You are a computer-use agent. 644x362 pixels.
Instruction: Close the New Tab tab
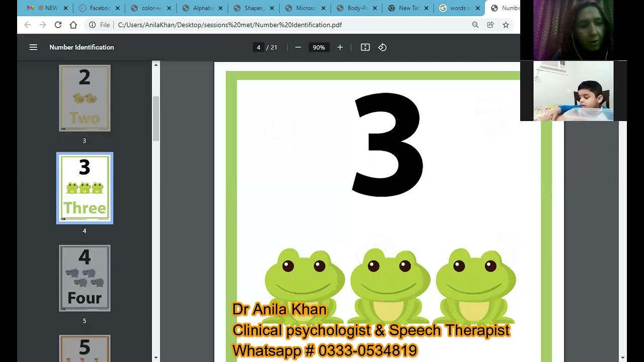(426, 8)
